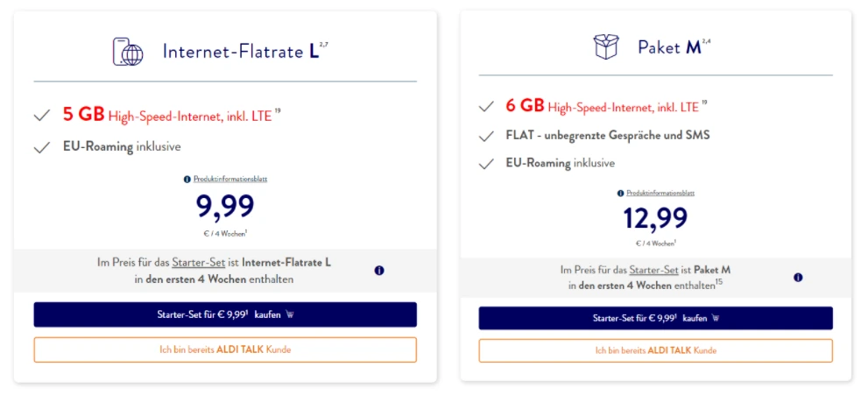Click the checkmark next to 6 GB High-Speed-Internet
Screen dimensions: 868x395
[x=486, y=107]
